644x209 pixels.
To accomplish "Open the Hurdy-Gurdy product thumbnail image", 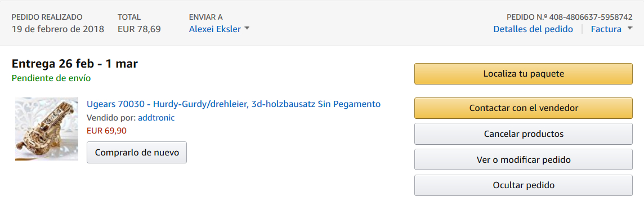I will point(46,129).
